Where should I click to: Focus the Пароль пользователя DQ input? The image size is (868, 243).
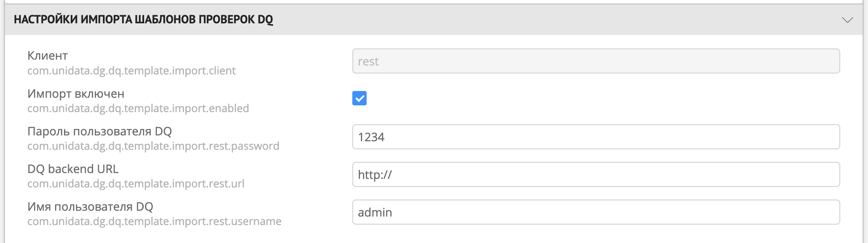coord(595,137)
